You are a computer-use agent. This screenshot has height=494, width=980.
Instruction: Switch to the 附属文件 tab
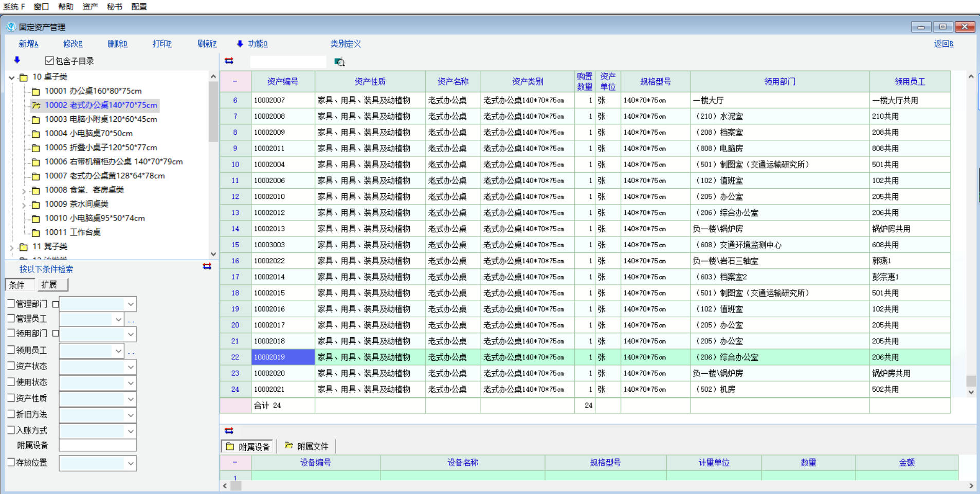coord(307,446)
